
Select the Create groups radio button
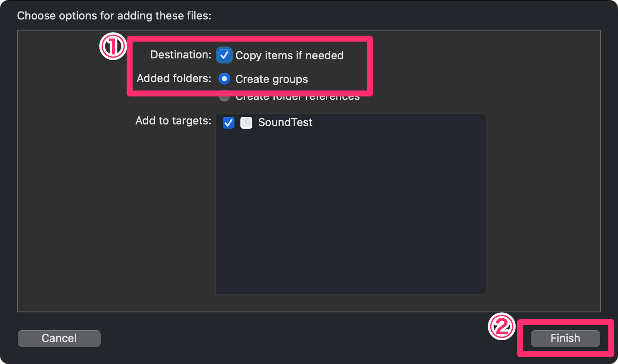224,79
